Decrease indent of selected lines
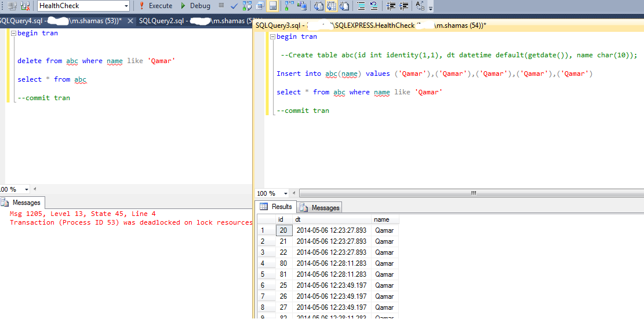The height and width of the screenshot is (319, 644). coord(391,6)
